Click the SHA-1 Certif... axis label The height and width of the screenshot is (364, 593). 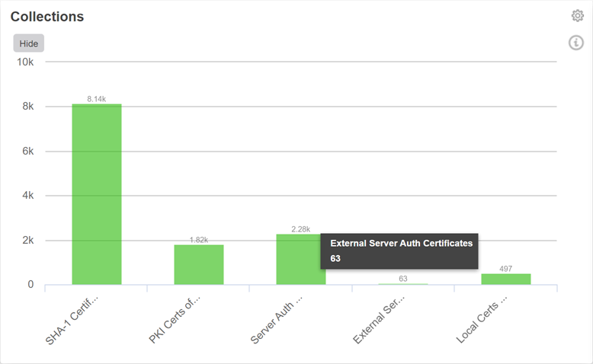click(73, 318)
